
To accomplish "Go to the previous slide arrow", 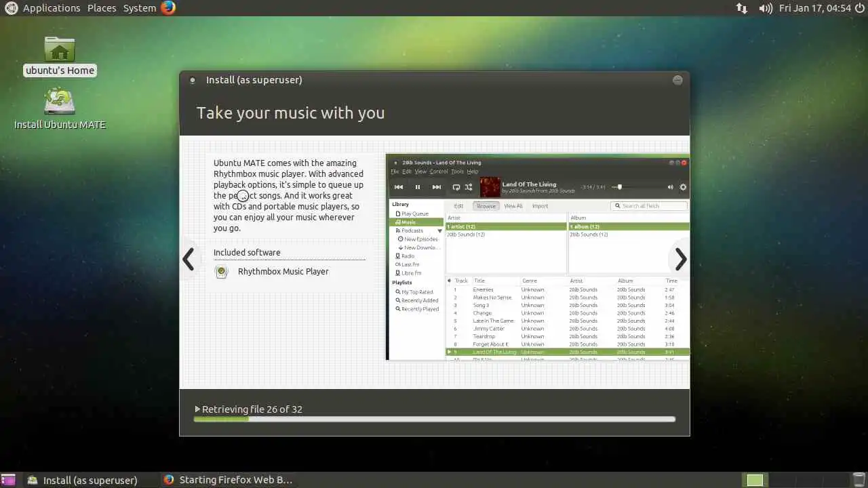I will point(189,259).
